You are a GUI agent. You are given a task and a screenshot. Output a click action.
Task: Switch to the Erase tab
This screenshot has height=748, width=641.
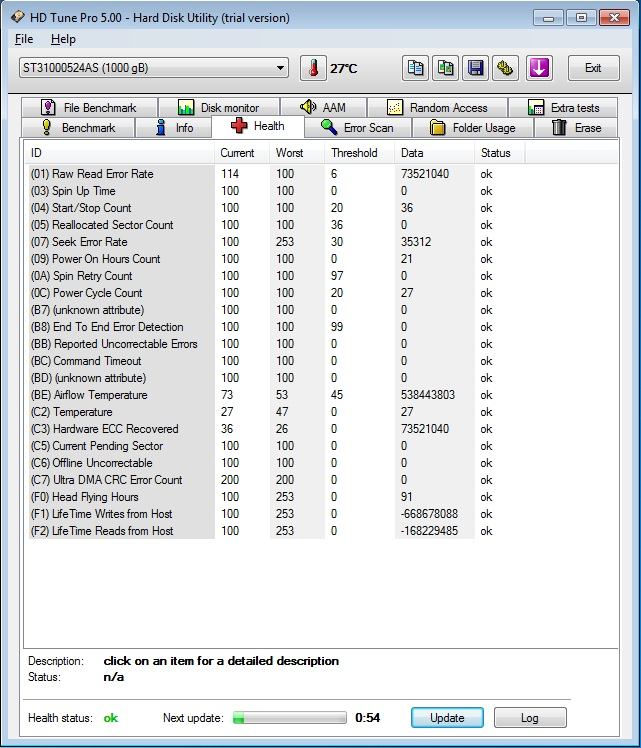576,128
